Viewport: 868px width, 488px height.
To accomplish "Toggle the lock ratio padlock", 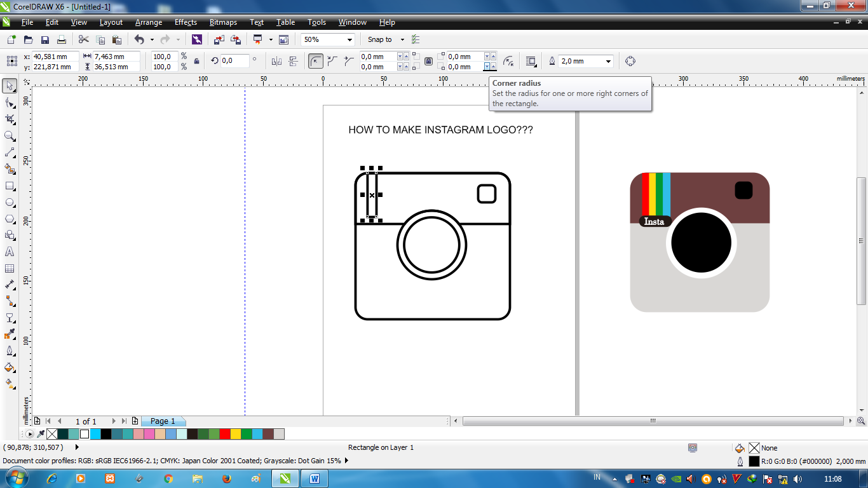I will coord(196,61).
